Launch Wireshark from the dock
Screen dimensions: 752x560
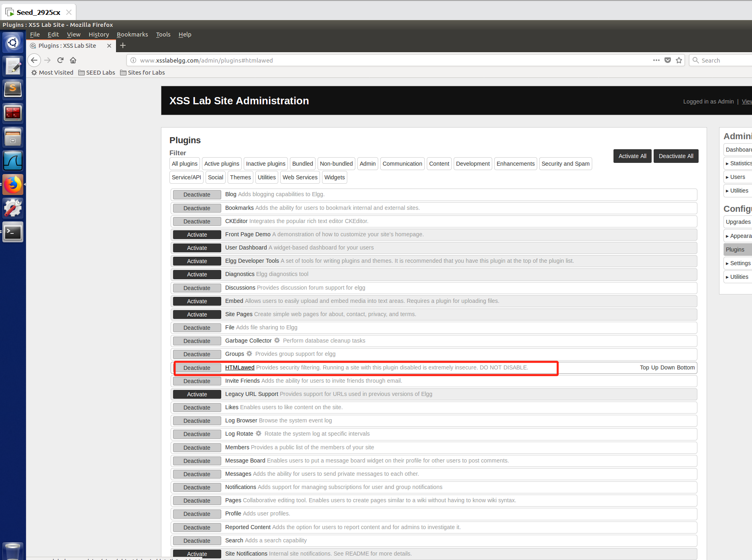click(13, 161)
